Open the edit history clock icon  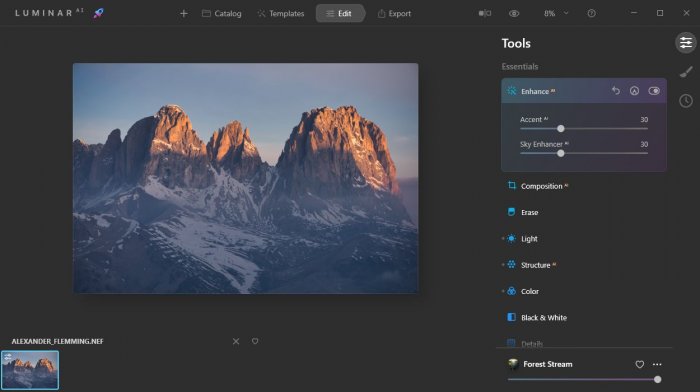coord(686,100)
